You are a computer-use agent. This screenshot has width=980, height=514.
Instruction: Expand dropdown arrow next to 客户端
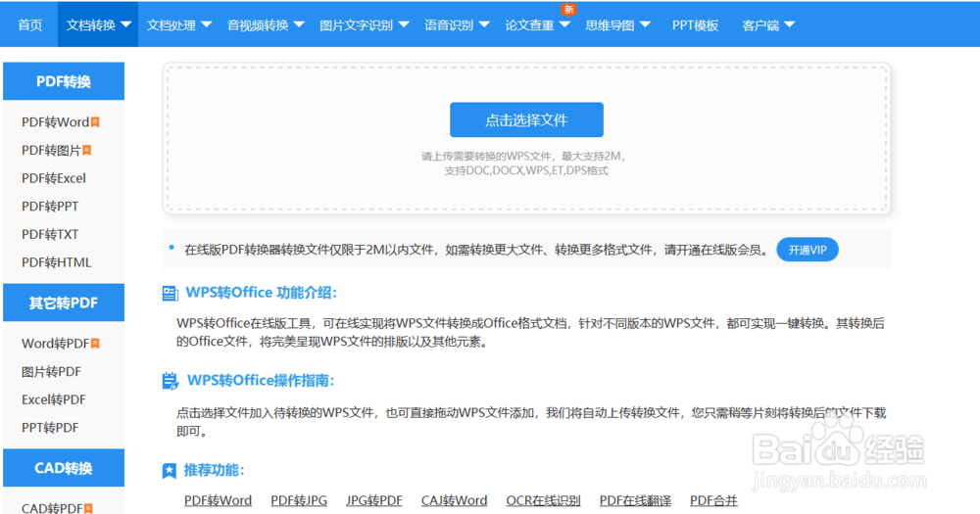click(789, 25)
